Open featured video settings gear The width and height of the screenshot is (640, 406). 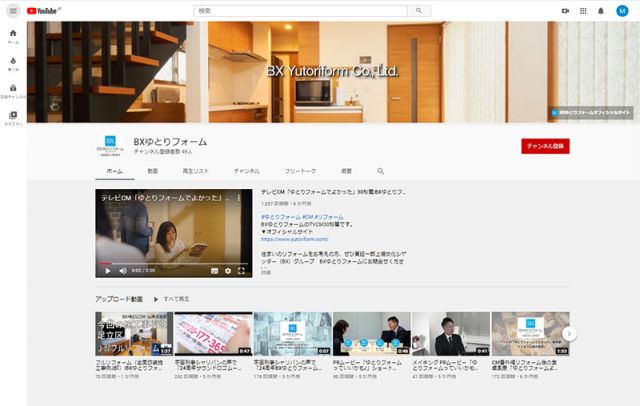(228, 270)
